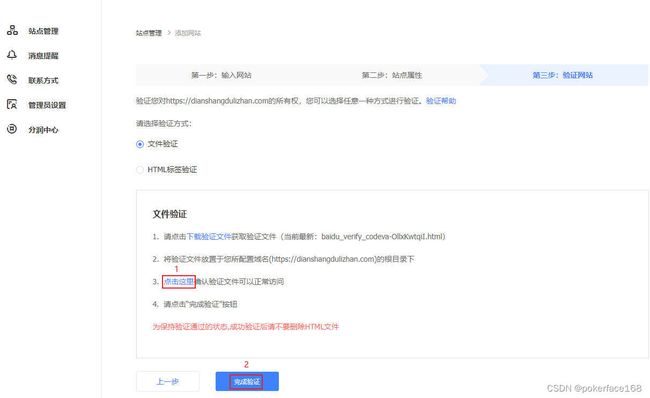Click step 第三步: 验证网站
This screenshot has height=398, width=650.
point(563,75)
